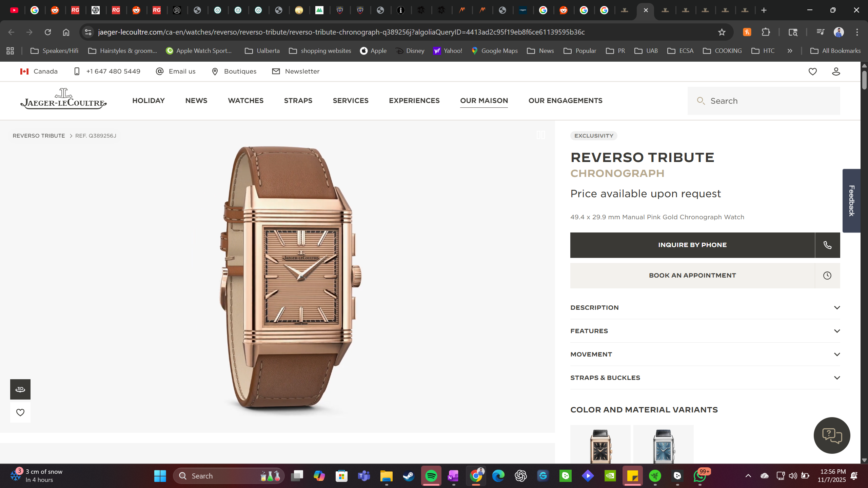Add watch to wishlist via image heart
The width and height of the screenshot is (868, 488).
click(x=20, y=412)
